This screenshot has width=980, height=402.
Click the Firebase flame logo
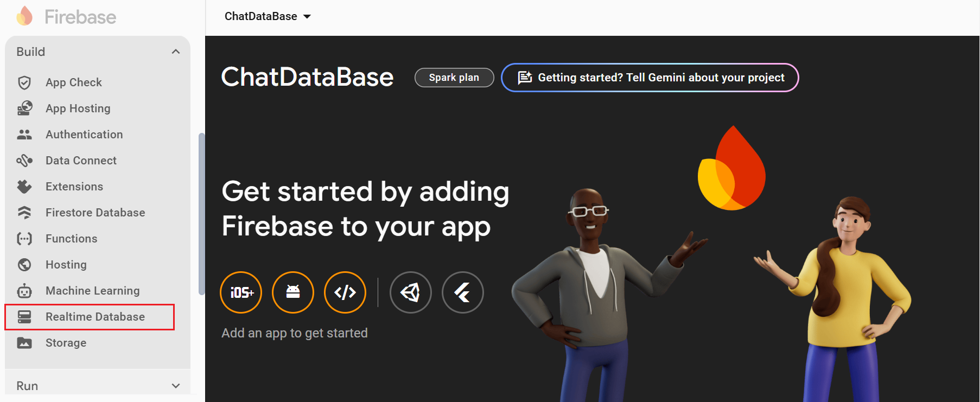tap(24, 16)
